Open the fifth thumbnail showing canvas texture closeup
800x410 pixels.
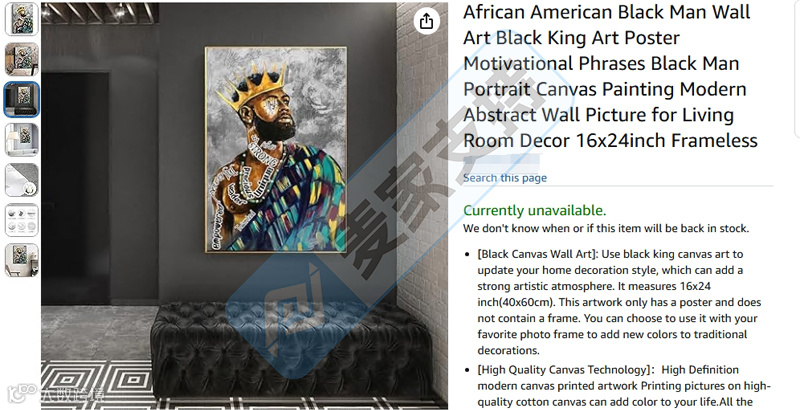22,180
